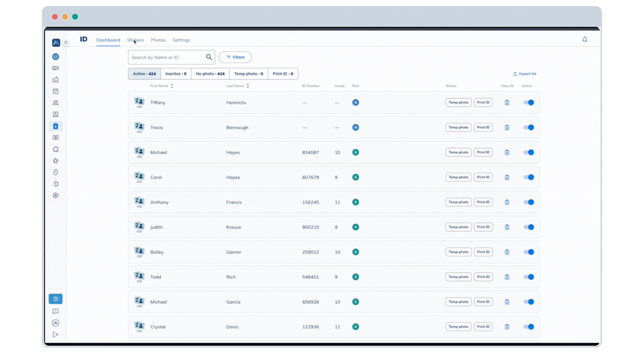Switch to the Photos tab
The width and height of the screenshot is (644, 362).
(158, 40)
